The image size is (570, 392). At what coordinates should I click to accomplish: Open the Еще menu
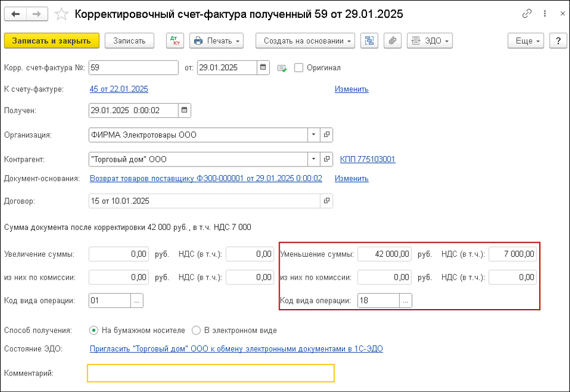tap(527, 41)
